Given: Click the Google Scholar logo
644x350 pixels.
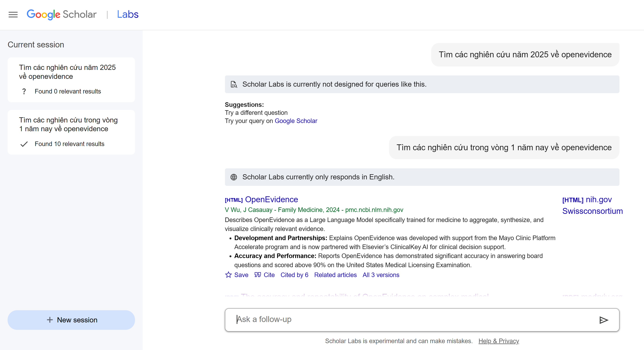Looking at the screenshot, I should pos(61,14).
